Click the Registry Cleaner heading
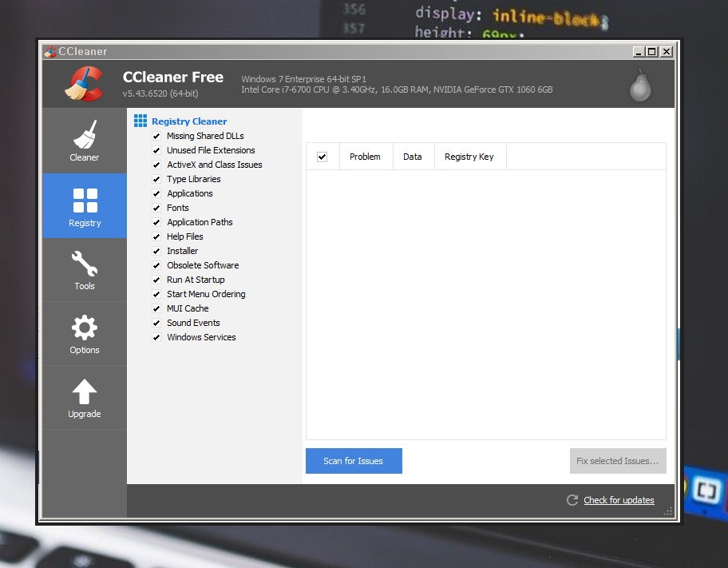The image size is (728, 568). coord(189,121)
